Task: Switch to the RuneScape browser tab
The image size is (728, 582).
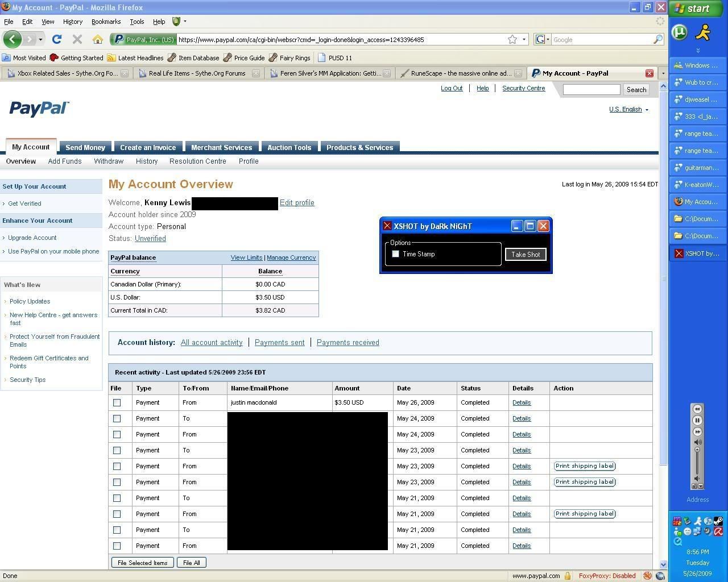Action: (461, 73)
